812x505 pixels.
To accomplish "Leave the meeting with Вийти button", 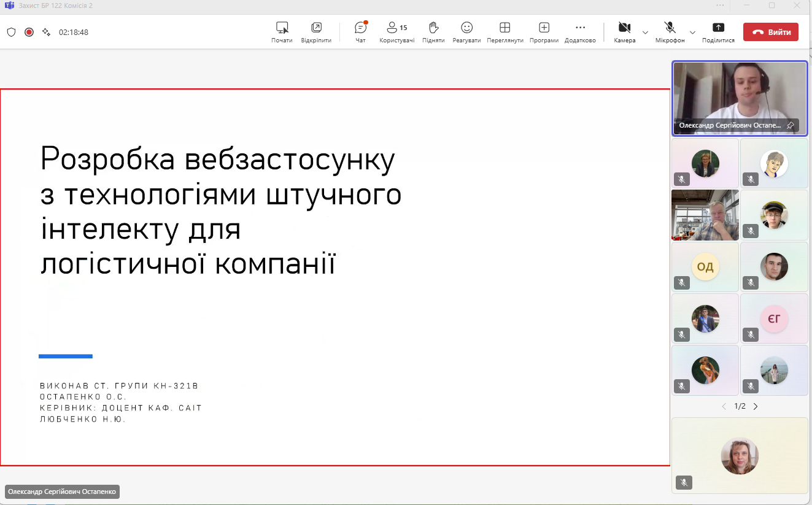I will [x=770, y=33].
